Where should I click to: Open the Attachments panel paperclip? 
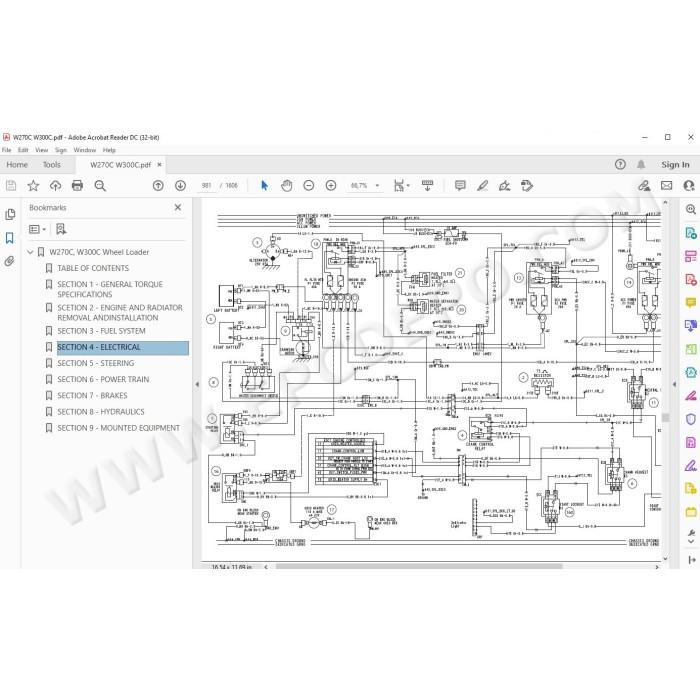(x=9, y=261)
